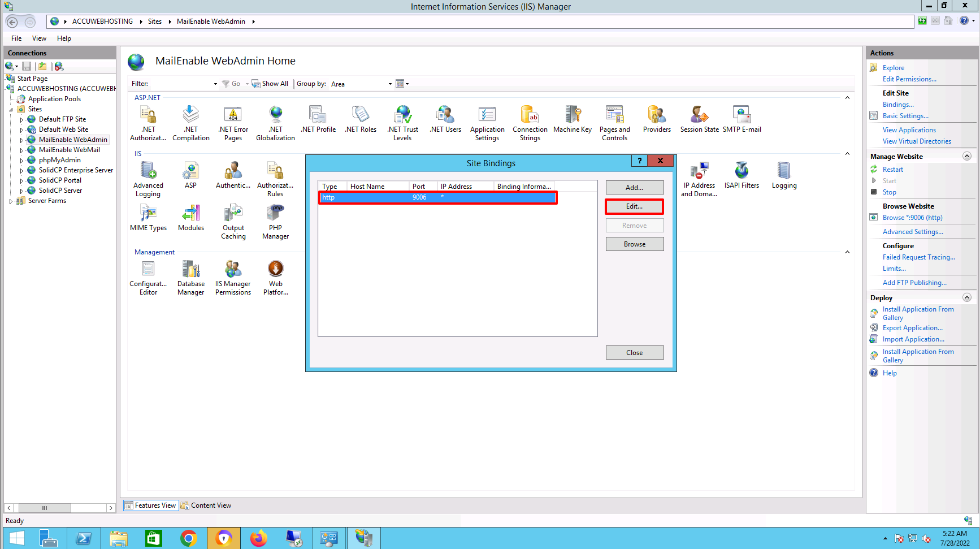Click Edit button in Site Bindings
The image size is (980, 549).
tap(635, 206)
